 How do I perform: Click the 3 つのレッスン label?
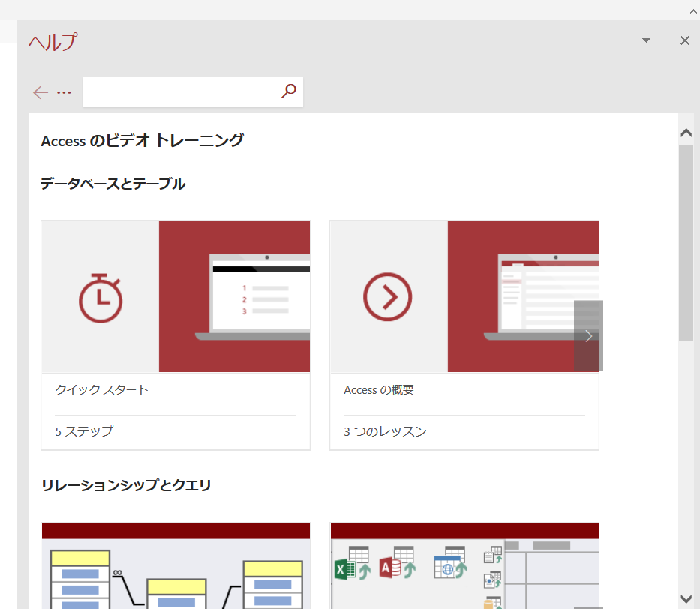pyautogui.click(x=386, y=431)
